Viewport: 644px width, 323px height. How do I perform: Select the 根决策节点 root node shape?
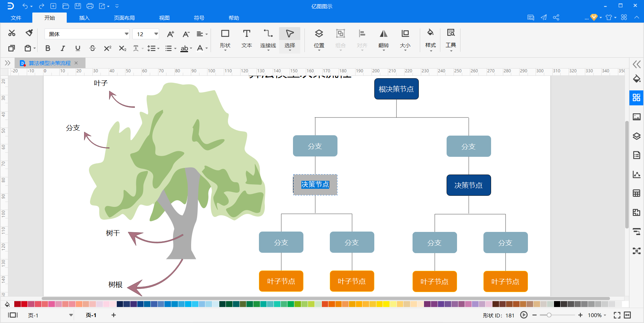396,89
